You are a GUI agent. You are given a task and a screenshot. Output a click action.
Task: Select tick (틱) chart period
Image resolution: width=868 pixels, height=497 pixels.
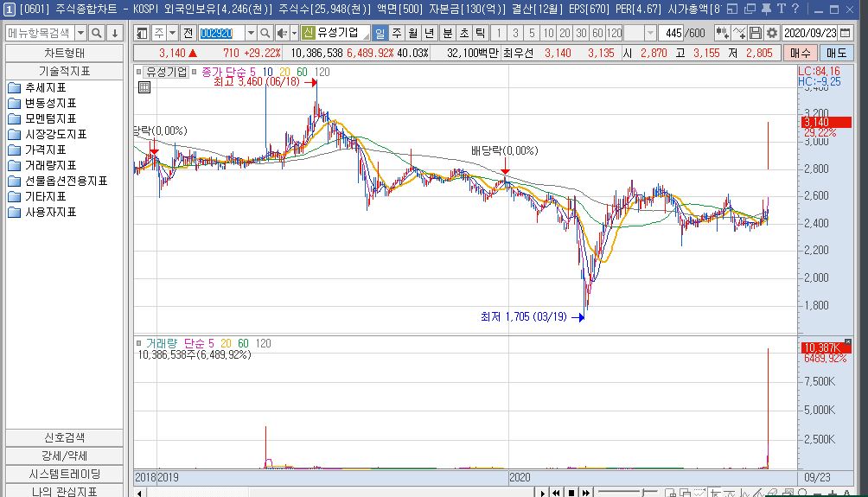pyautogui.click(x=480, y=33)
